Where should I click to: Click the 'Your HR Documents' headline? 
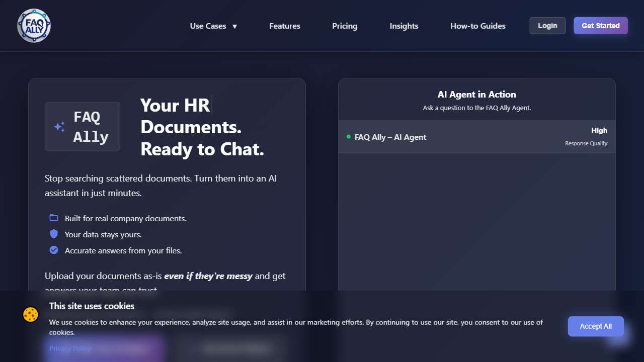point(202,127)
